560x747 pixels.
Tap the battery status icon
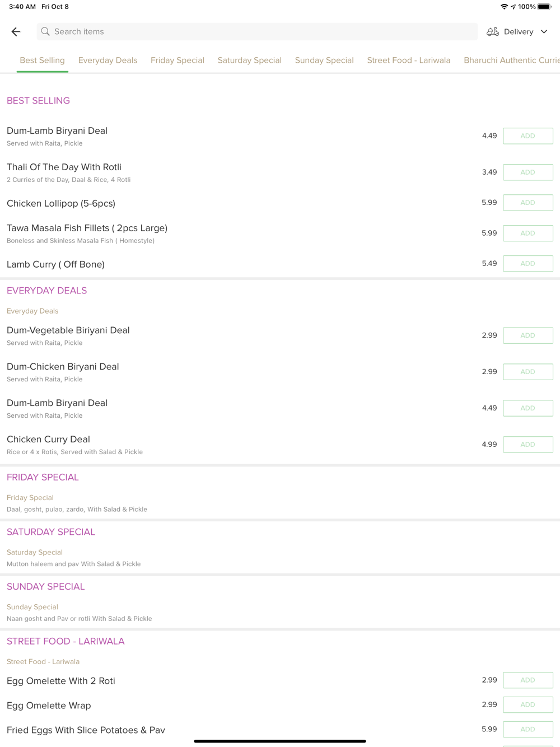(x=544, y=7)
